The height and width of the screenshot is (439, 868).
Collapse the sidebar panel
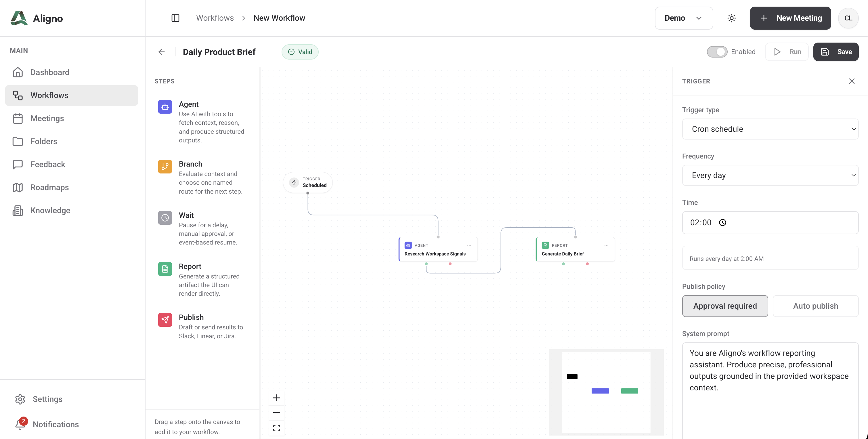click(175, 18)
